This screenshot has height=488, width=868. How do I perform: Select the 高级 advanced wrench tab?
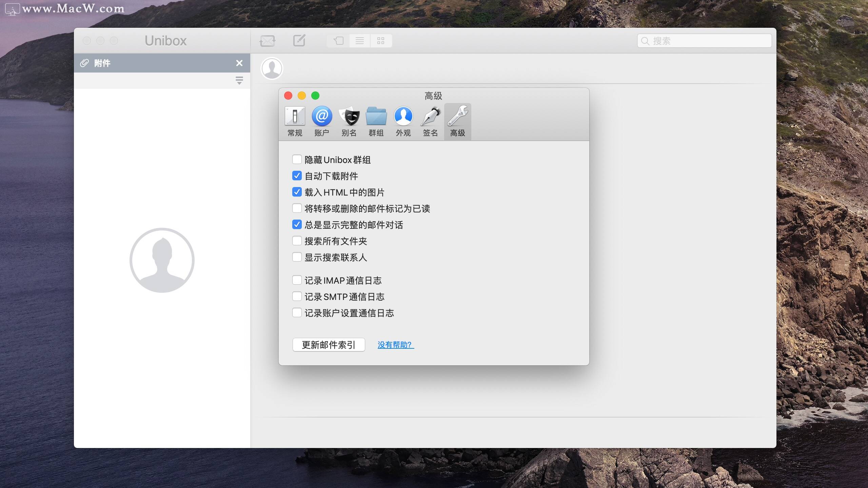pos(457,121)
